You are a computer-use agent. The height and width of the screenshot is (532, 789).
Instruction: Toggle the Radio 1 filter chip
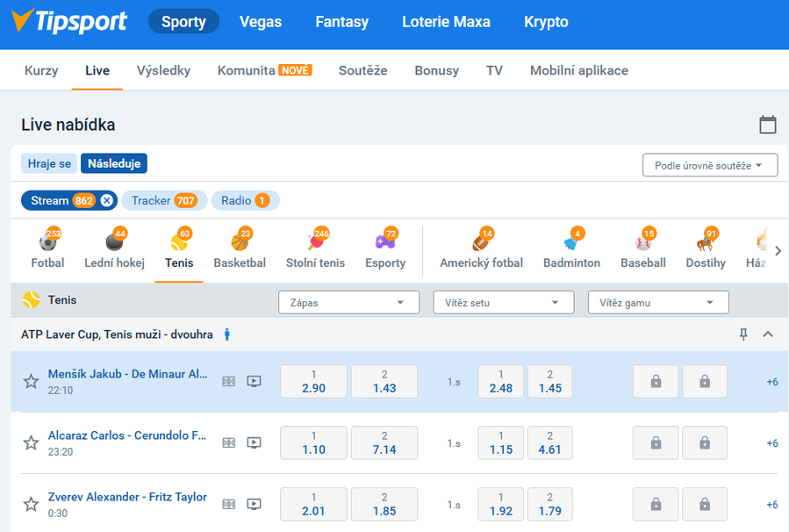tap(246, 200)
